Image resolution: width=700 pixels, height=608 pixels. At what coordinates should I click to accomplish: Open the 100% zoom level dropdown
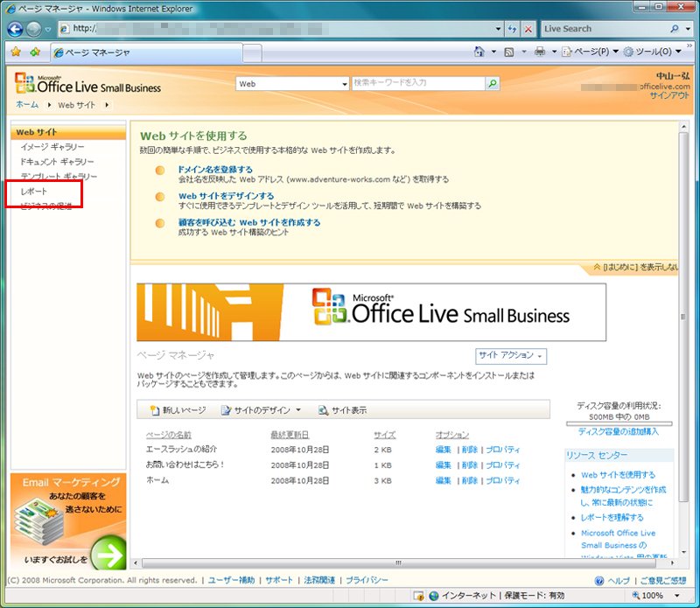pos(677,596)
